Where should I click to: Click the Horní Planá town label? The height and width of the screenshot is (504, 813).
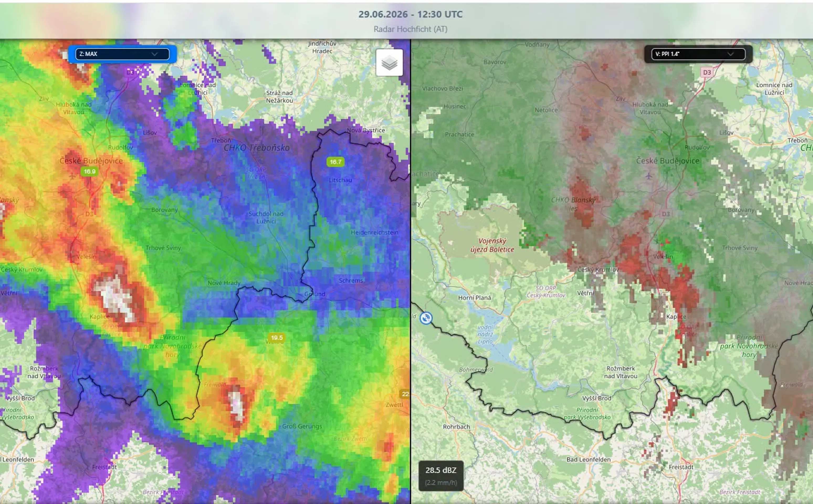point(474,298)
